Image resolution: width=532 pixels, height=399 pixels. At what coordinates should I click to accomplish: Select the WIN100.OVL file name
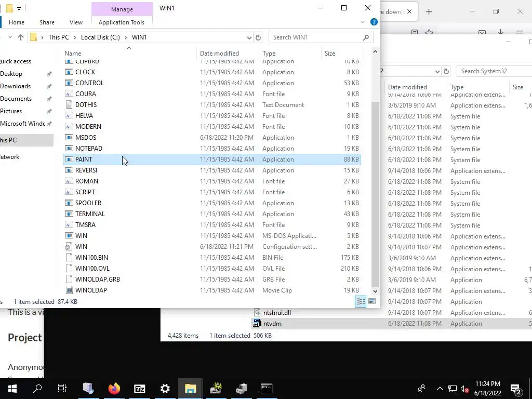coord(92,269)
